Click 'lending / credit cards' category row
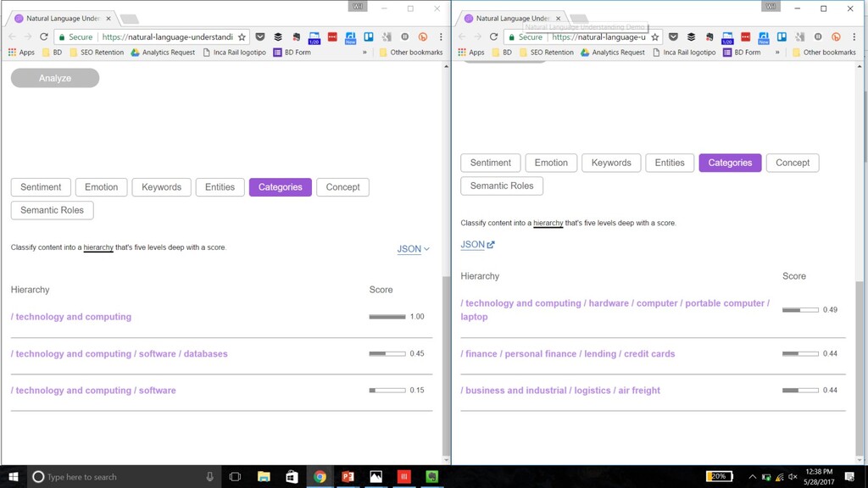This screenshot has width=868, height=488. point(567,353)
